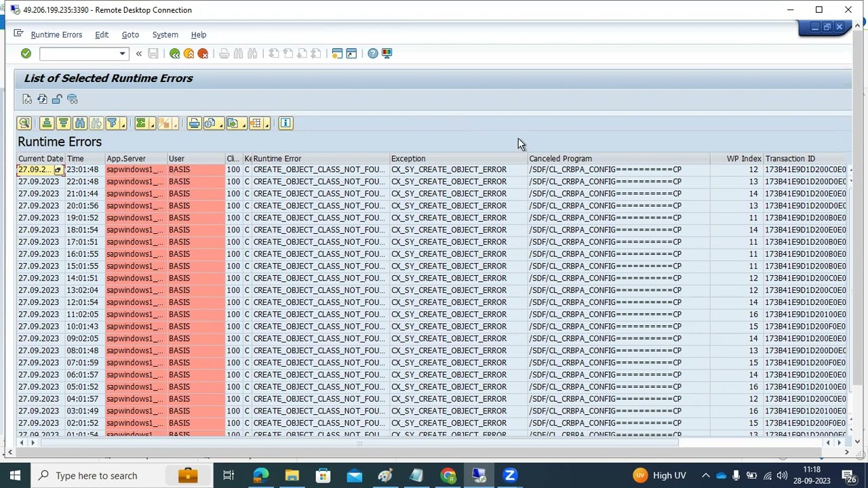Open the Edit menu

(102, 35)
